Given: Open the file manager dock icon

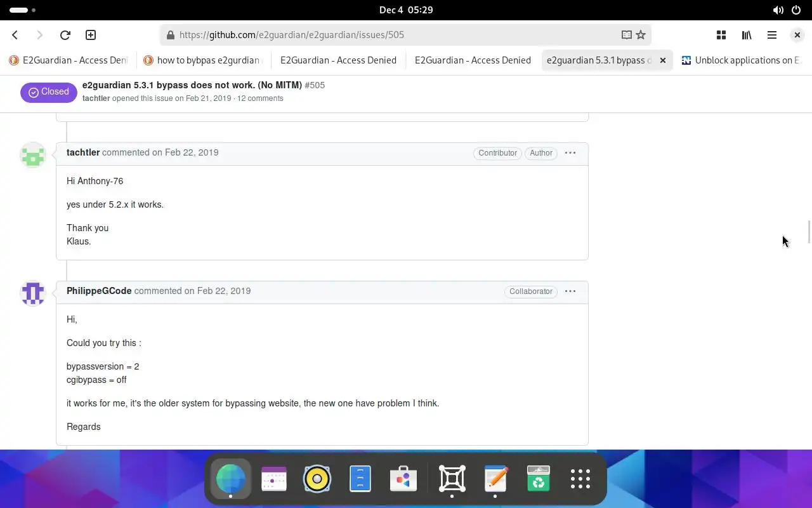Looking at the screenshot, I should click(x=360, y=479).
